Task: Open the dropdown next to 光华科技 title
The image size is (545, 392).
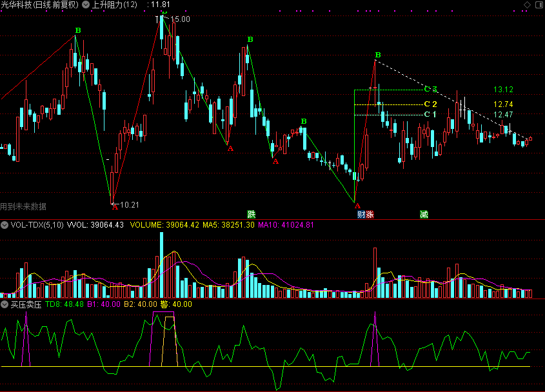Action: click(x=86, y=5)
